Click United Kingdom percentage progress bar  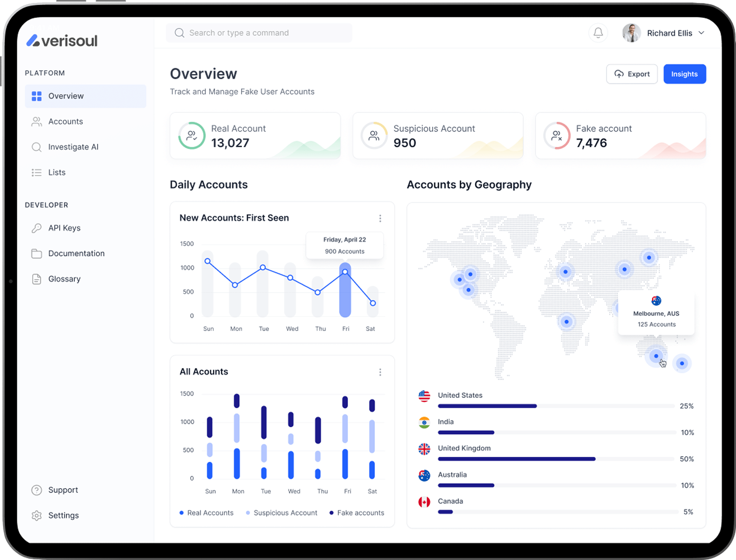tap(556, 459)
